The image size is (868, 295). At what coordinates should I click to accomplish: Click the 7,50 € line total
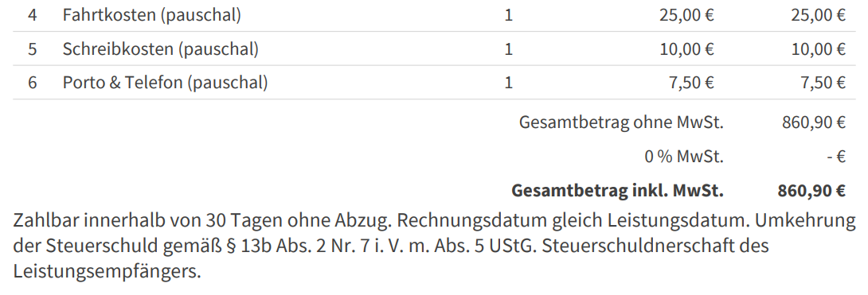[823, 83]
